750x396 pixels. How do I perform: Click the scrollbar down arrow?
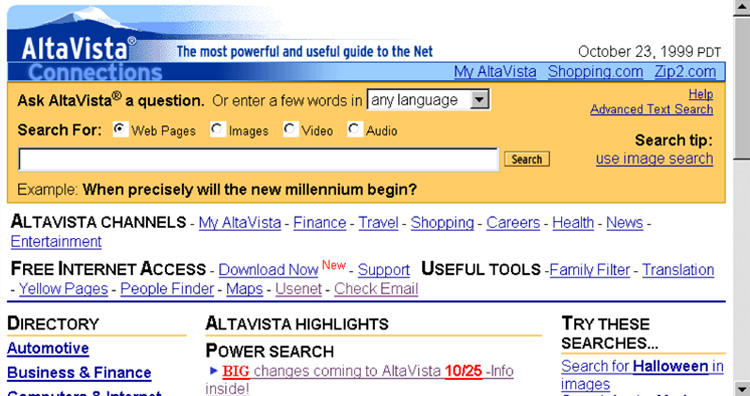point(742,388)
